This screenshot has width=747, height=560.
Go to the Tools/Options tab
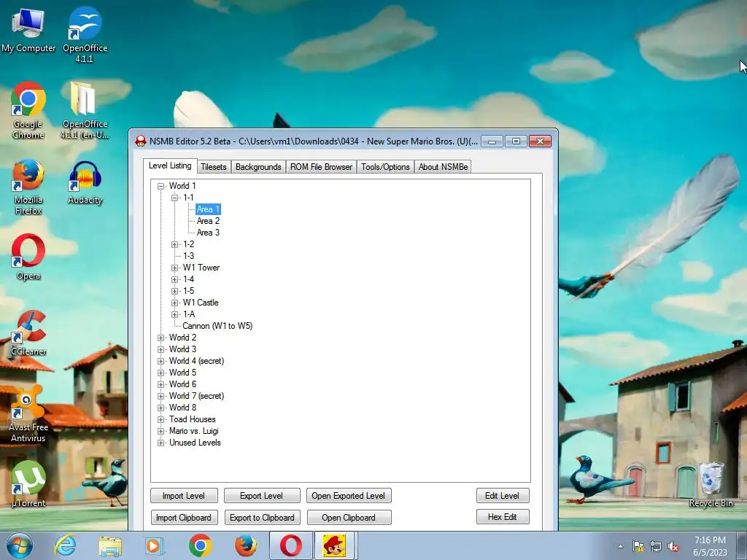(x=385, y=167)
